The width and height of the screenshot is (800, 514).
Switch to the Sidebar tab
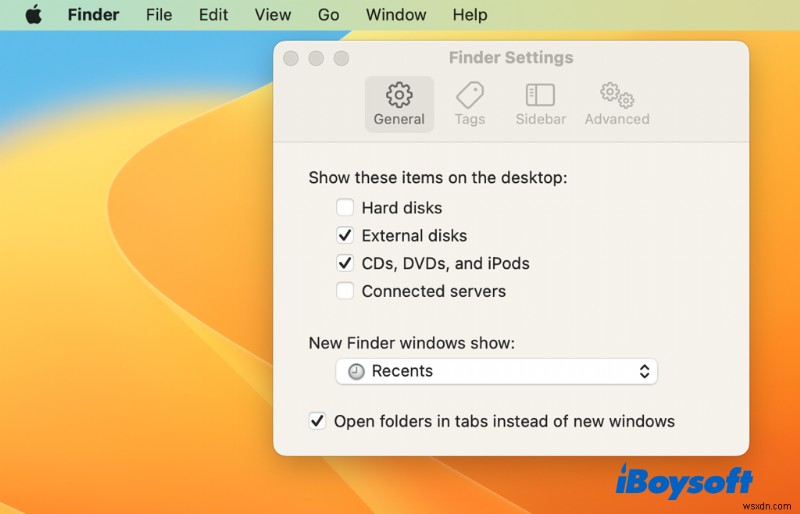click(x=541, y=104)
